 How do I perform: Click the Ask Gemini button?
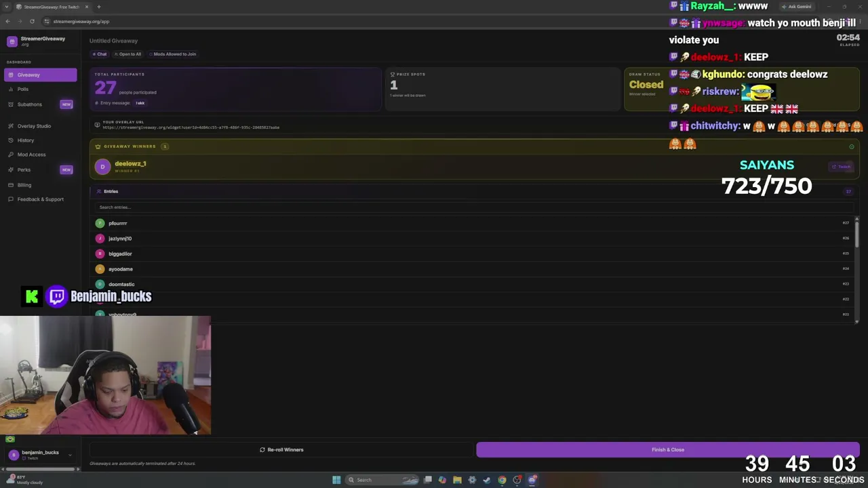(796, 7)
